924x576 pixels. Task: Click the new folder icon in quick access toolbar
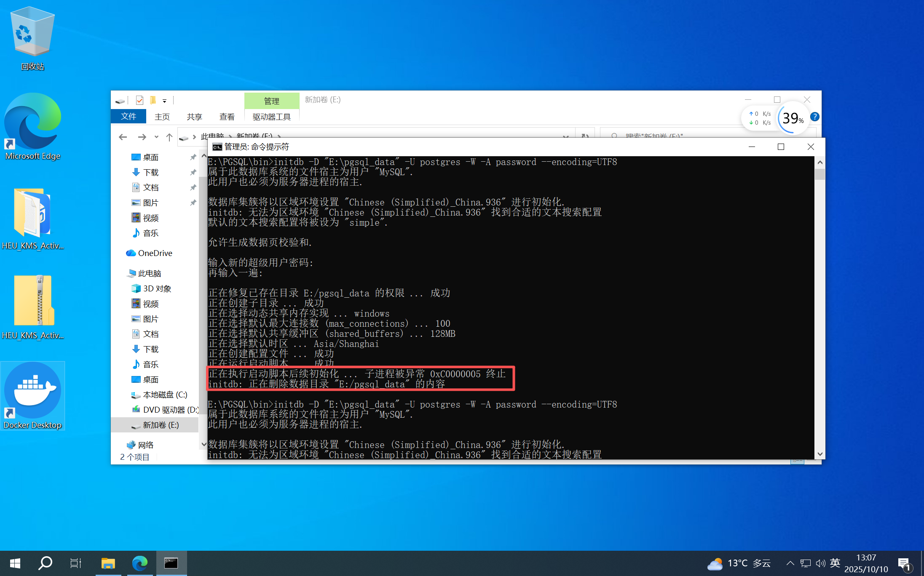[x=153, y=100]
